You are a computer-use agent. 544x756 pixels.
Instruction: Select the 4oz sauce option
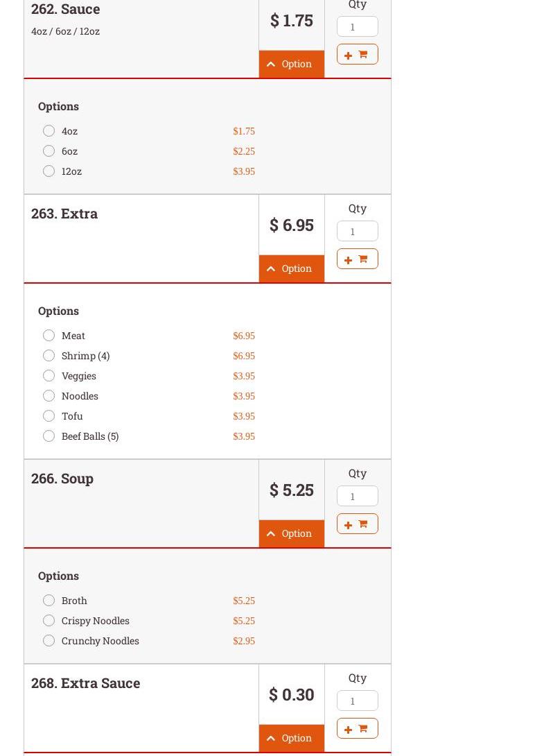coord(49,130)
